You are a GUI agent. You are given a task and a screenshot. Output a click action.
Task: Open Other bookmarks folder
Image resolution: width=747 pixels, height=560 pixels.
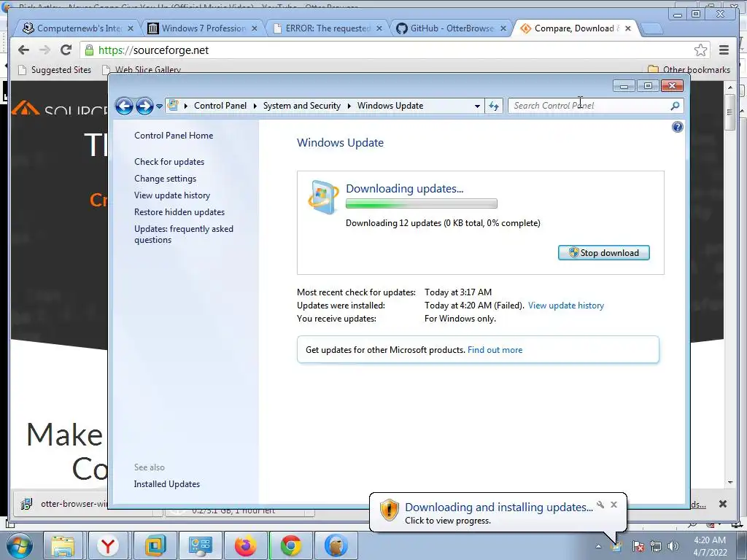pyautogui.click(x=689, y=70)
